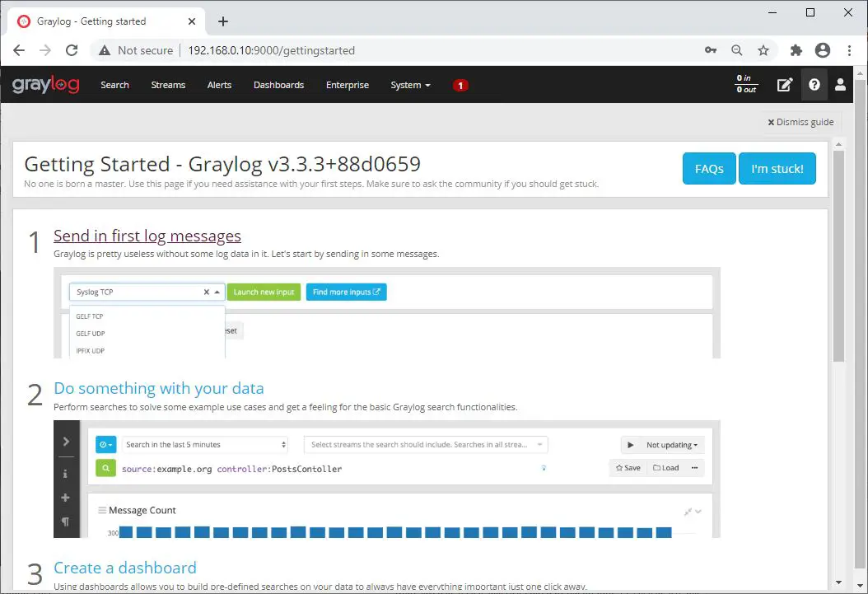Click the Message Count drag handle icon

tap(102, 510)
